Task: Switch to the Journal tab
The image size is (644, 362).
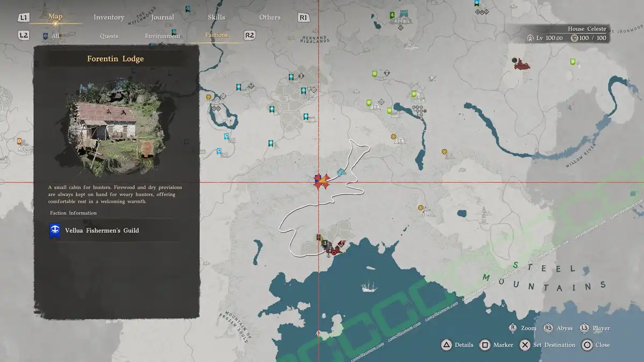Action: 162,17
